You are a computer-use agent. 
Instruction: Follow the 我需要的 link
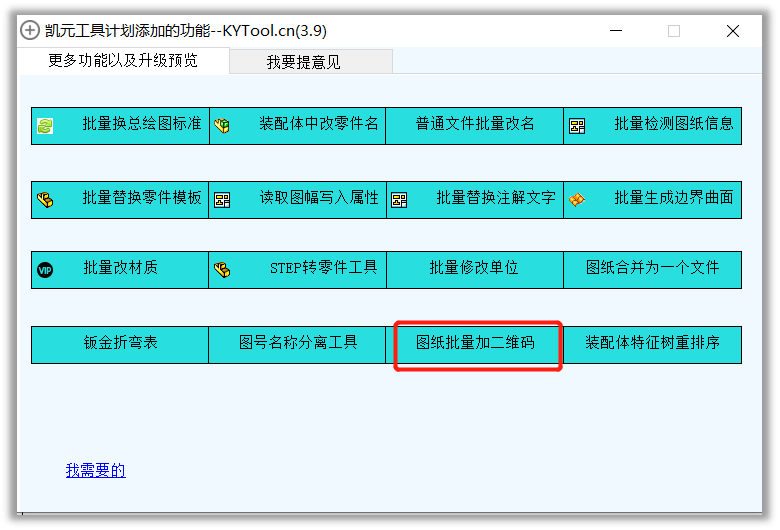point(96,470)
